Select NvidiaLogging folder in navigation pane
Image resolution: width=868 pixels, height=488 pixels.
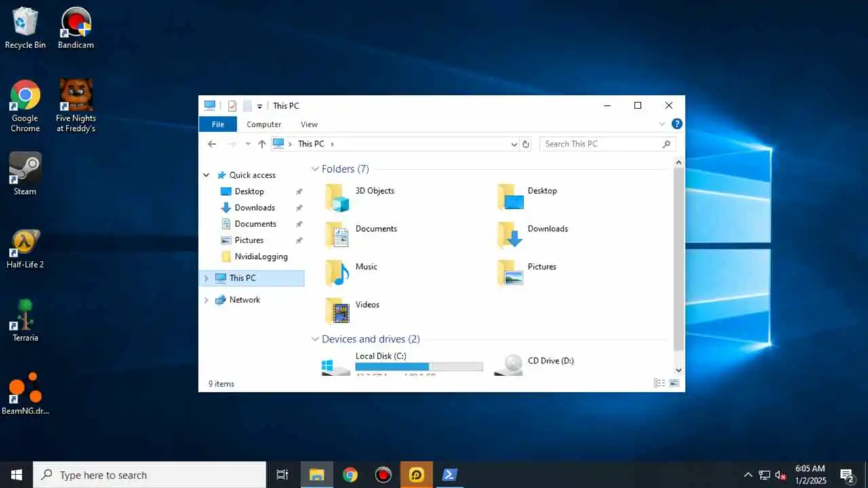click(262, 256)
